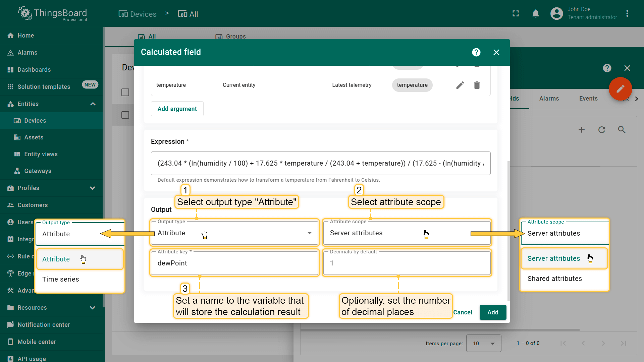The width and height of the screenshot is (644, 362).
Task: Delete the temperature argument row
Action: 477,85
